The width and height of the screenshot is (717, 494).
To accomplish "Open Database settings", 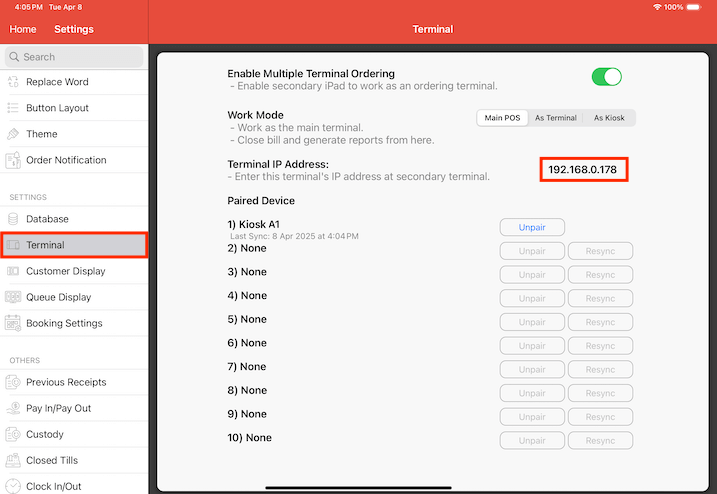I will point(74,219).
